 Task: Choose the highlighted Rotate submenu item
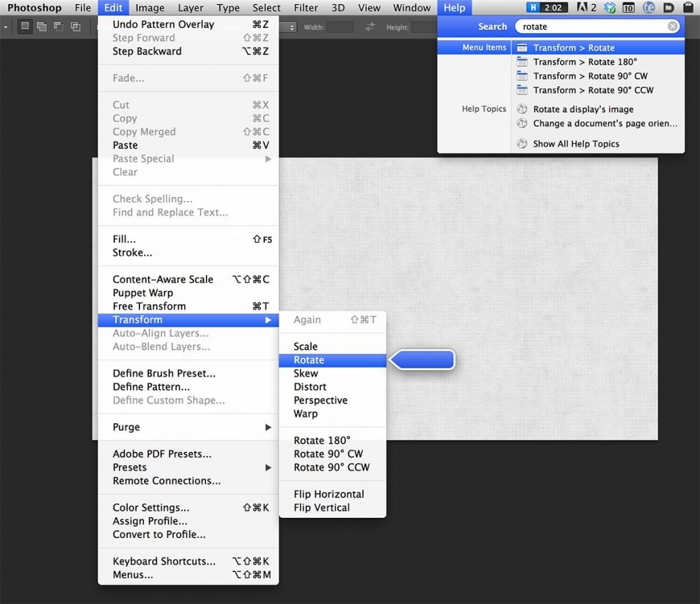click(332, 360)
